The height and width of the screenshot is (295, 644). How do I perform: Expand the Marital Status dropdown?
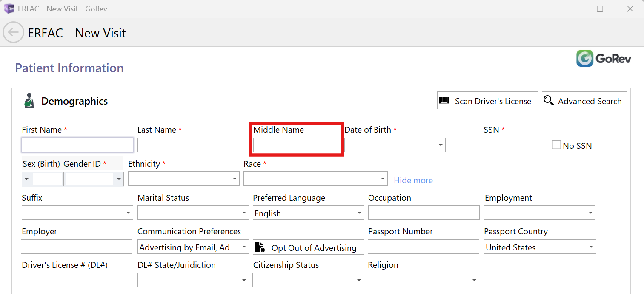point(244,213)
